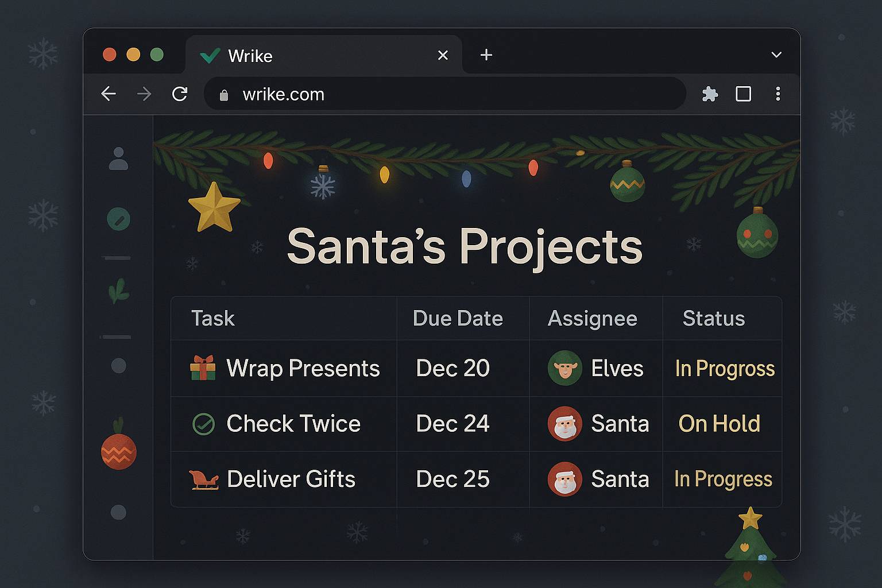The image size is (882, 588).
Task: Change the On Hold status
Action: 719,424
